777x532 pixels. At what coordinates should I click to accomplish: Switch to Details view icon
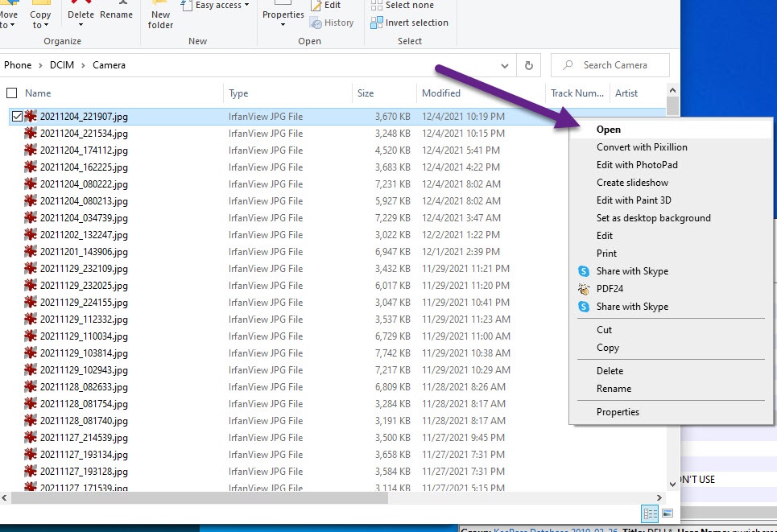tap(650, 513)
